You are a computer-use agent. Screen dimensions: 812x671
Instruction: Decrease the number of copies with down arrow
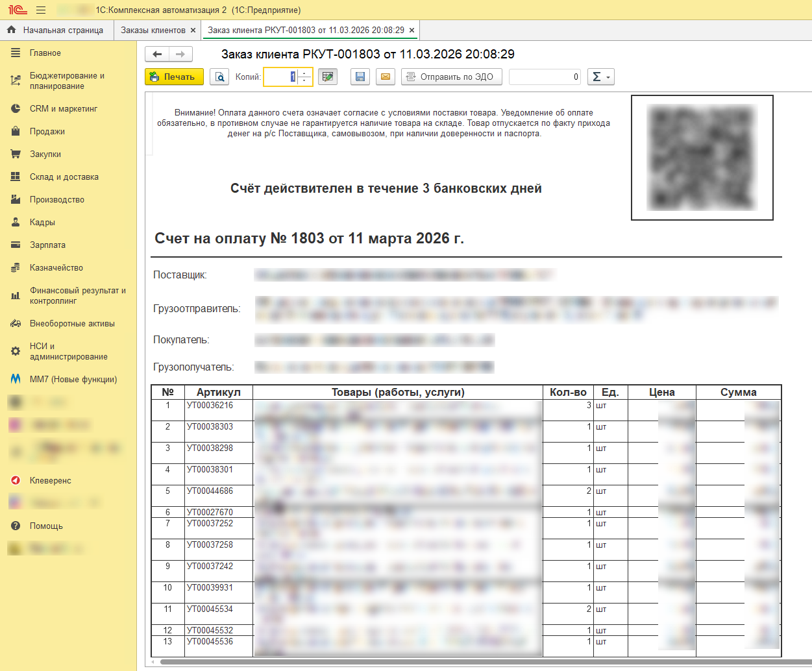(x=305, y=81)
